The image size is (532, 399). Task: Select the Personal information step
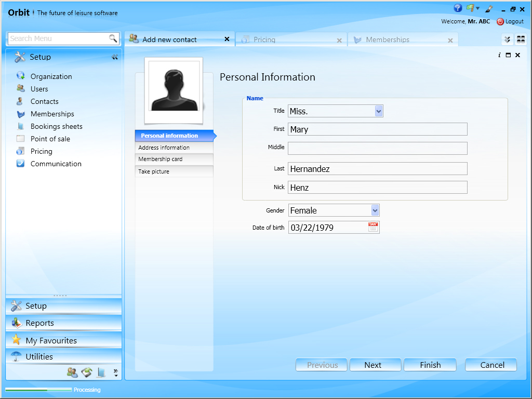(174, 136)
